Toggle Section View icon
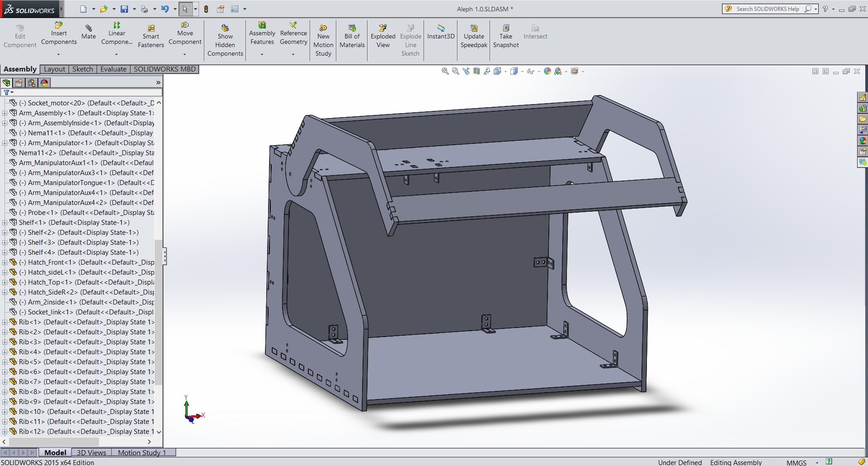 [476, 71]
